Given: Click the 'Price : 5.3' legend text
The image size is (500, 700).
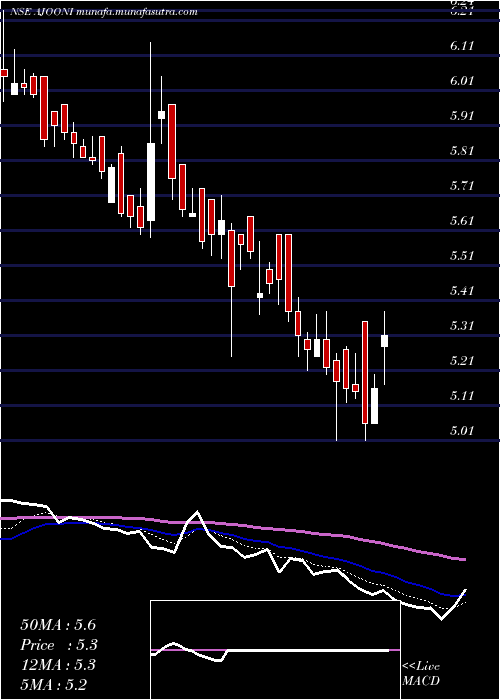Looking at the screenshot, I should [59, 645].
